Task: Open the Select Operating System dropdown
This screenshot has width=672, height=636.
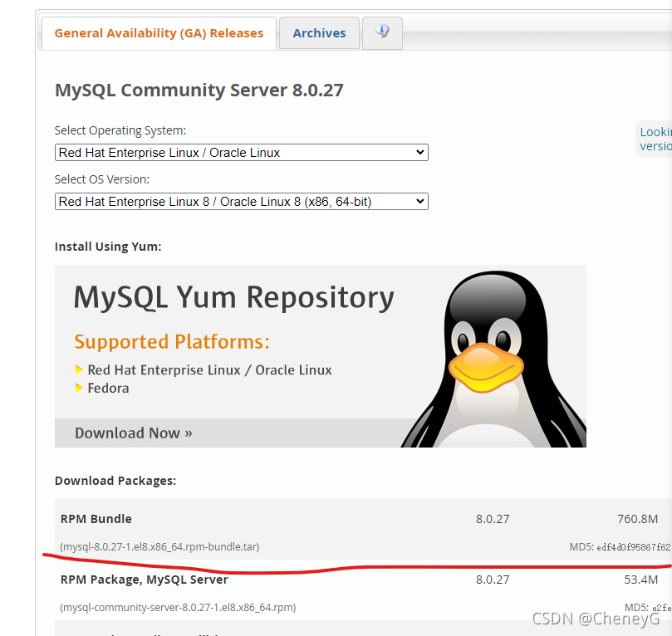Action: pyautogui.click(x=241, y=153)
